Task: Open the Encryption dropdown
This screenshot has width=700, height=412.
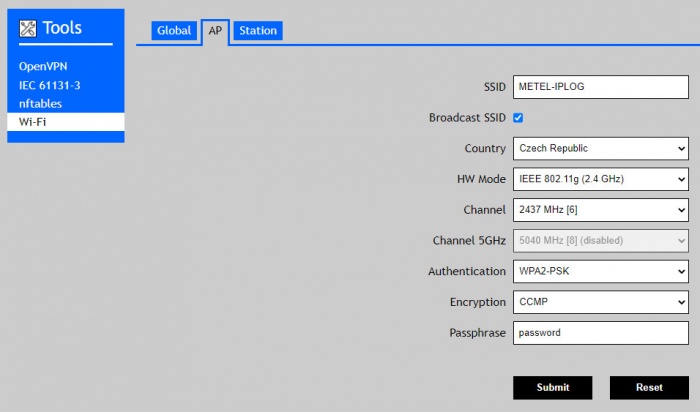Action: [600, 303]
